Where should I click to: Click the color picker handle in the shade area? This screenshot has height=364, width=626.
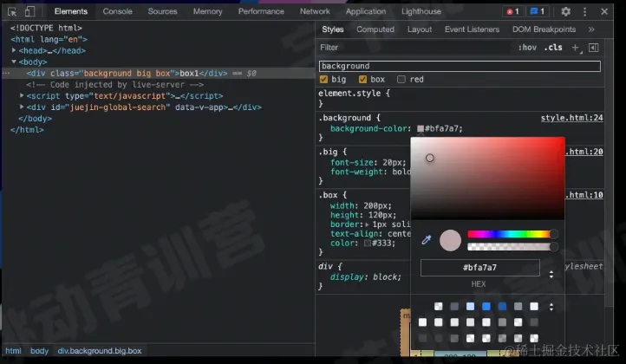[429, 158]
